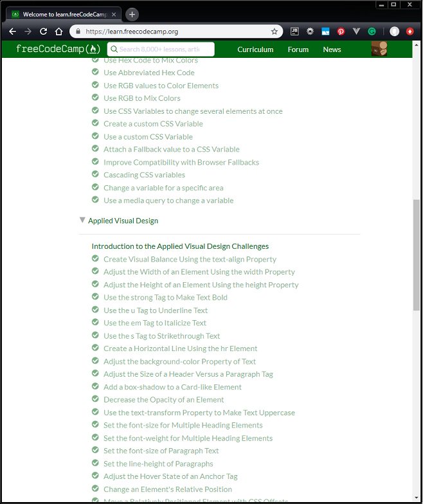Click the scrollbar down arrow
The image size is (423, 504).
pyautogui.click(x=417, y=498)
